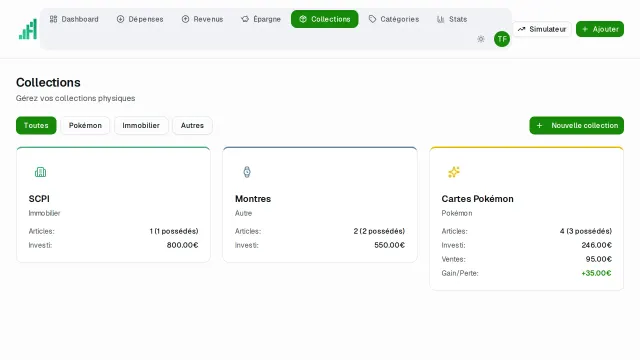Click the +35.00€ Gain/Perte value

(x=596, y=273)
